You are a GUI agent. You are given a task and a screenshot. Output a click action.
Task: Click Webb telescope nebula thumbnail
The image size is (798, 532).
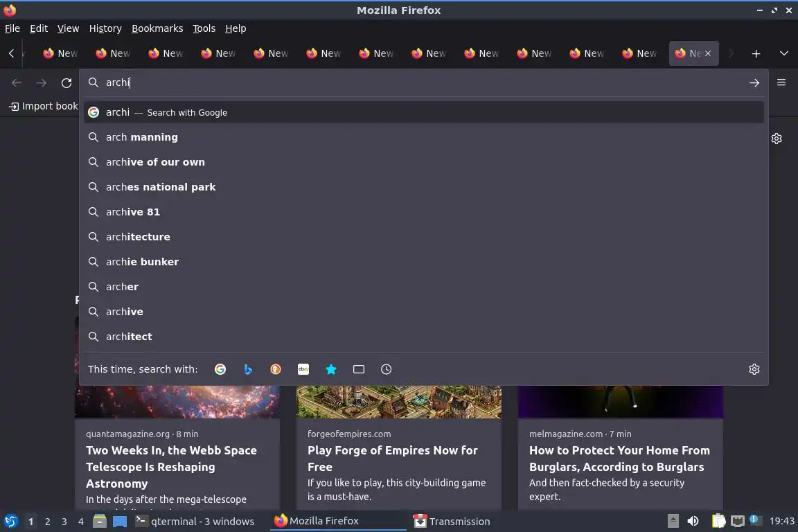pyautogui.click(x=177, y=402)
